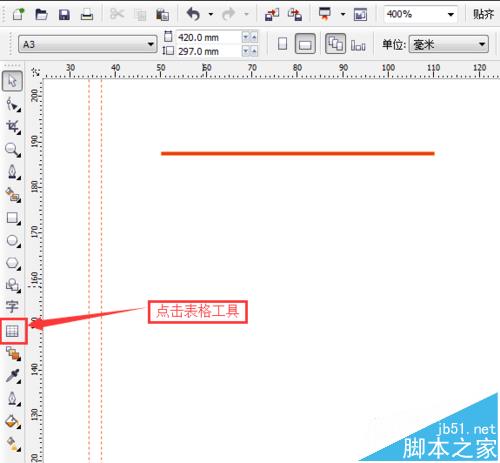The height and width of the screenshot is (463, 500).
Task: Select the Eyedropper tool
Action: point(13,376)
